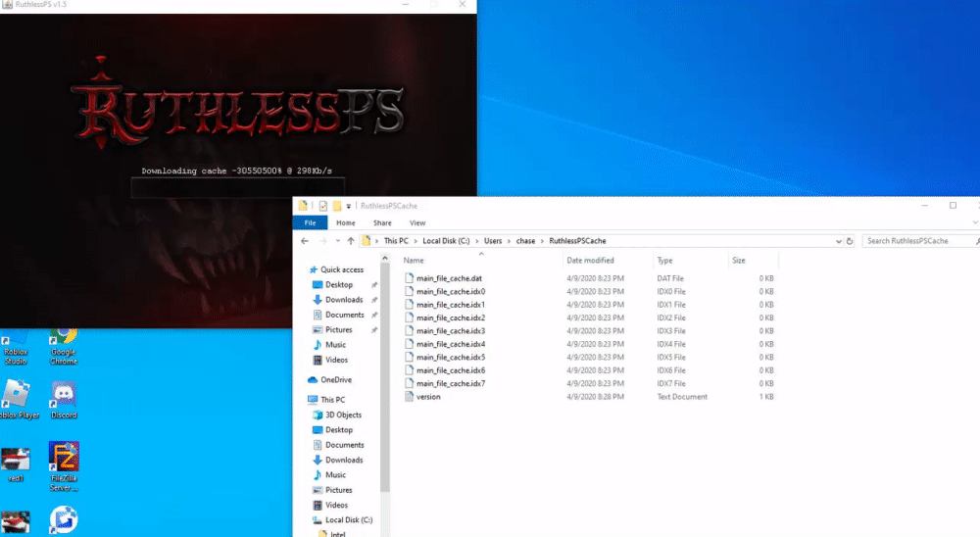This screenshot has height=537, width=980.
Task: Open the recent locations dropdown arrow
Action: [337, 241]
